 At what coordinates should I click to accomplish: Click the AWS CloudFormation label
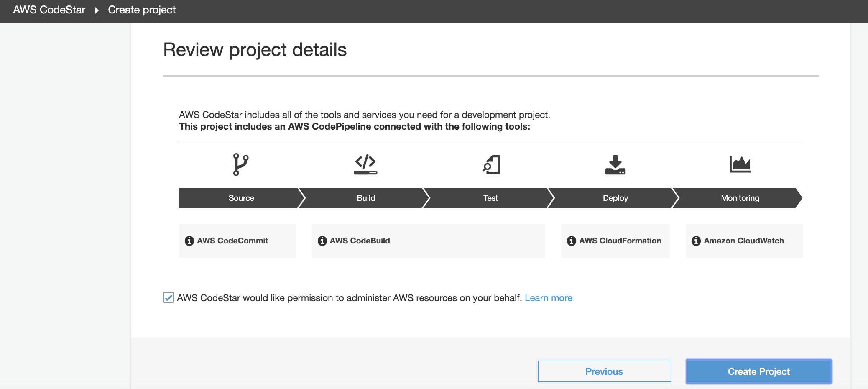point(620,241)
